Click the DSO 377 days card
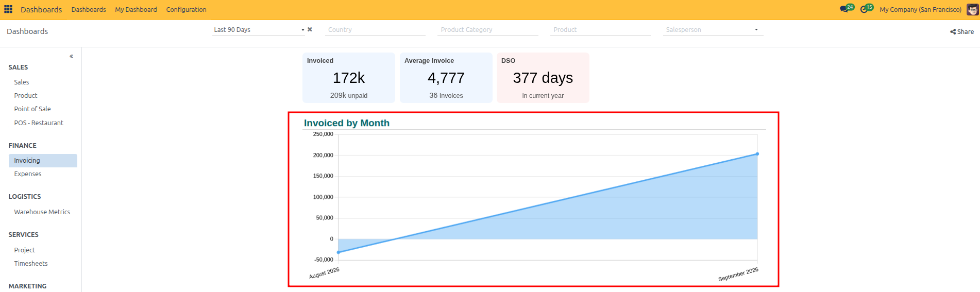 [x=543, y=78]
